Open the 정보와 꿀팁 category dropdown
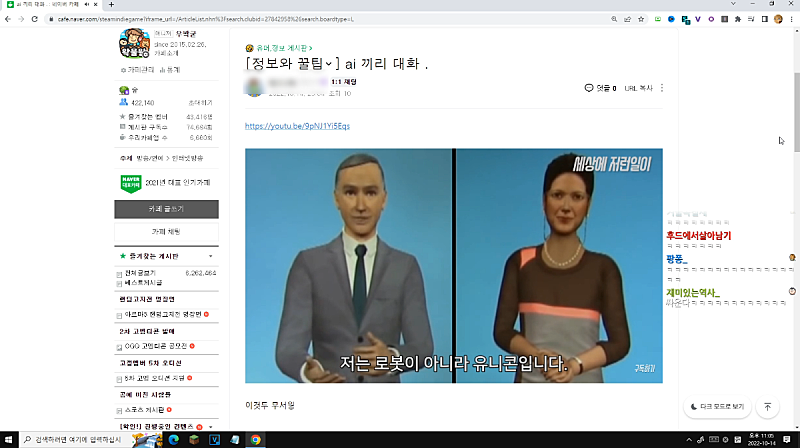 click(329, 64)
